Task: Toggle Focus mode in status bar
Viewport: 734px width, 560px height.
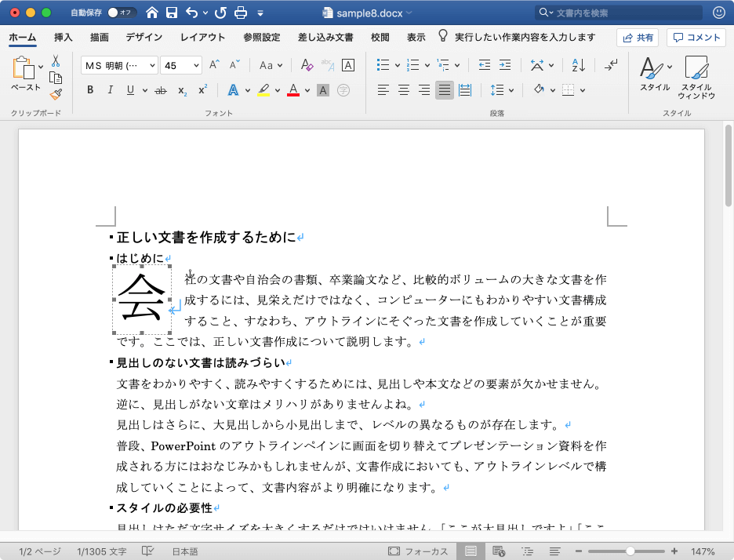Action: (x=417, y=551)
